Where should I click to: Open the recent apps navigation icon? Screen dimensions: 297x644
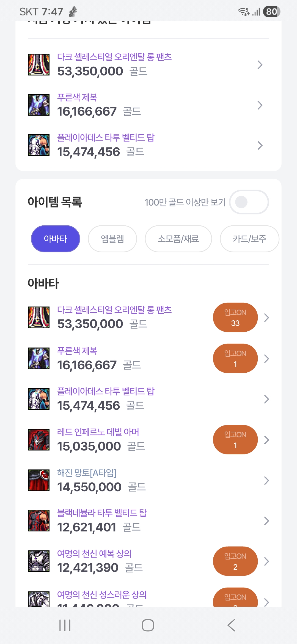point(65,625)
